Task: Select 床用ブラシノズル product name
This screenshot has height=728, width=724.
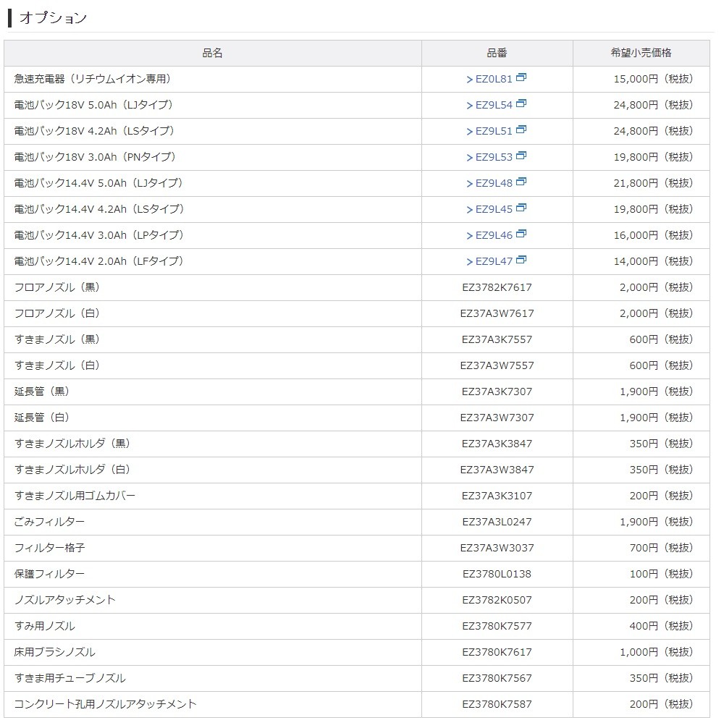Action: point(54,651)
